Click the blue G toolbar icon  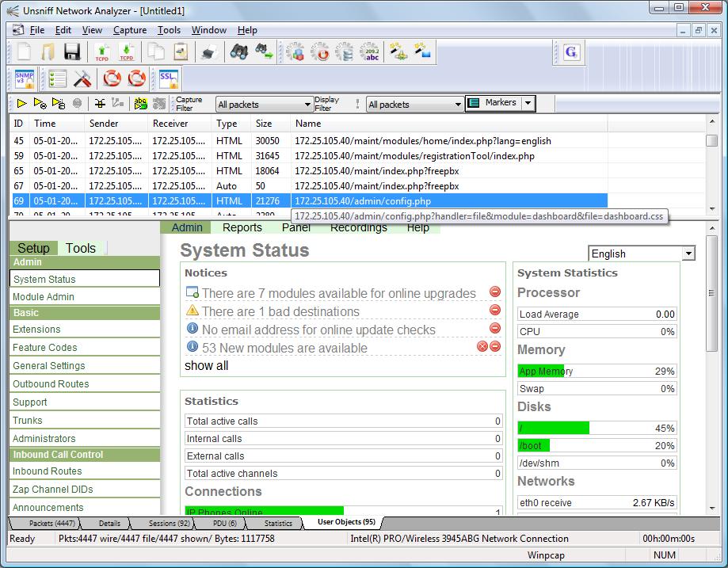571,51
